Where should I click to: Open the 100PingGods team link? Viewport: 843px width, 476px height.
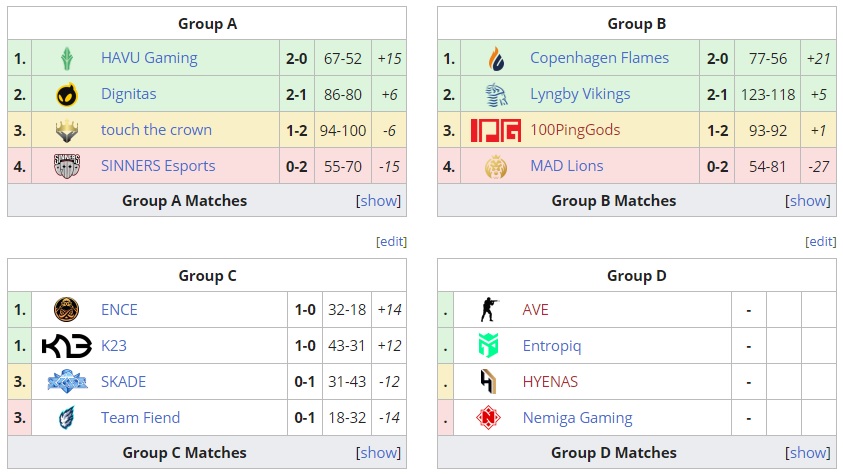click(575, 130)
